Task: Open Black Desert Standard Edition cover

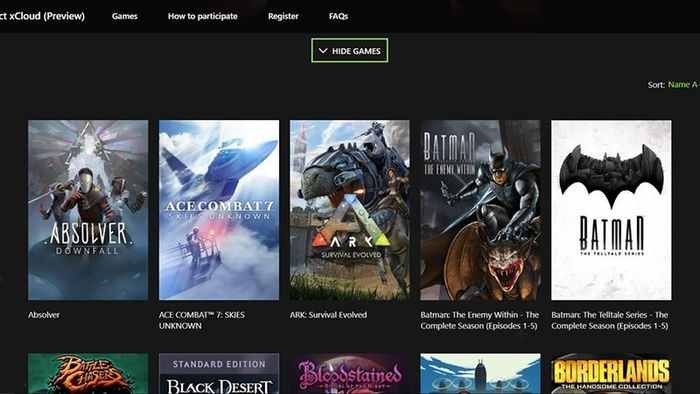Action: [219, 373]
